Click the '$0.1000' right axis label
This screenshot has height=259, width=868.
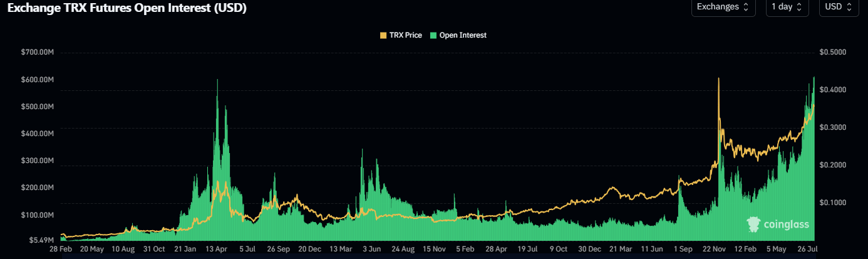832,203
